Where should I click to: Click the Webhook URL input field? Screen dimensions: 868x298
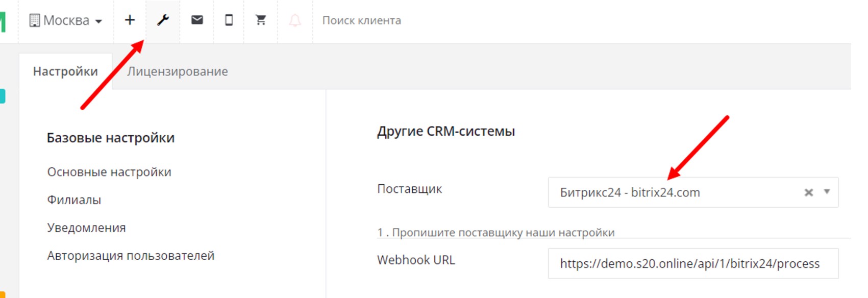tap(693, 263)
